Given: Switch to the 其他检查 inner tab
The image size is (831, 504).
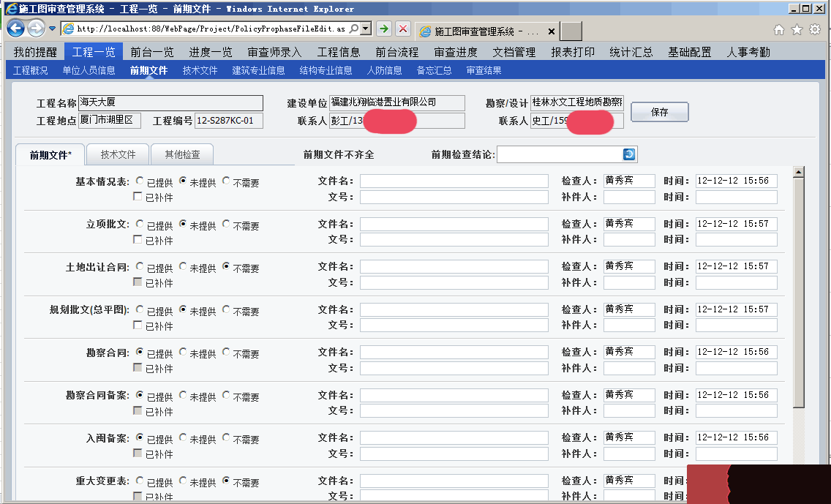Looking at the screenshot, I should click(x=182, y=154).
